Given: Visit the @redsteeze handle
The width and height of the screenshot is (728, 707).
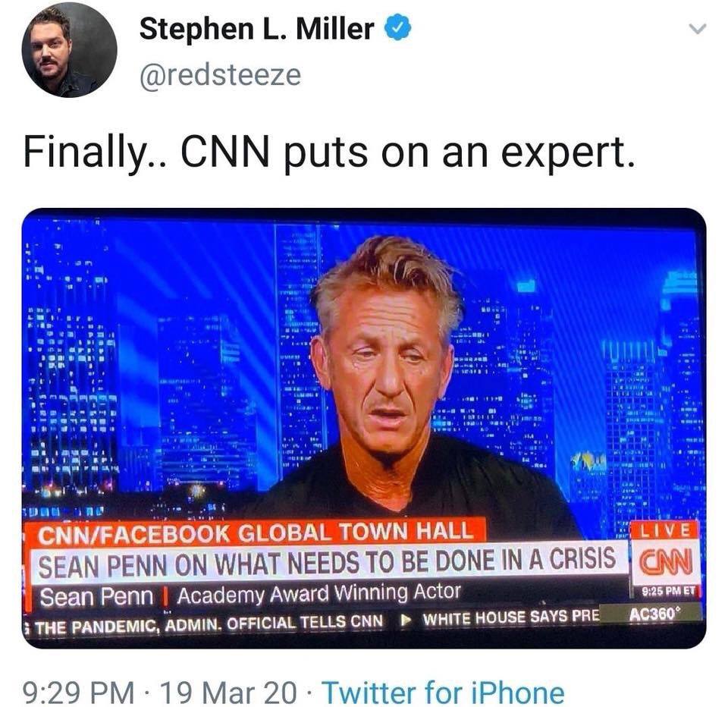Looking at the screenshot, I should pos(220,75).
